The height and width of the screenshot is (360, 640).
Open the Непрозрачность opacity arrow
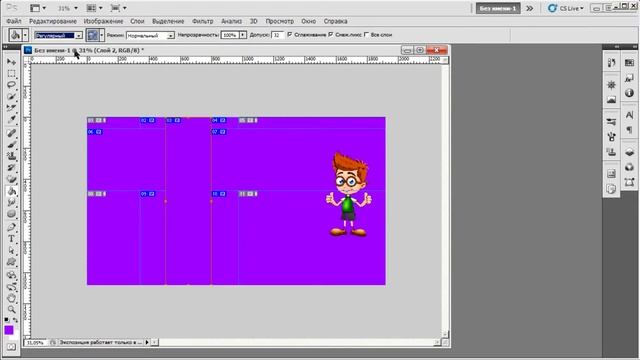tap(243, 35)
